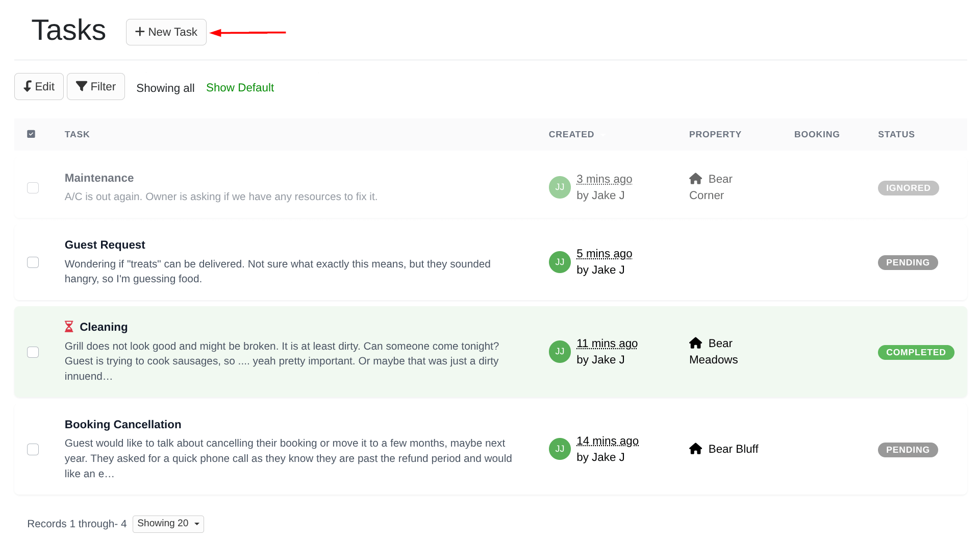Viewport: 980px width, 539px height.
Task: Check the Maintenance task checkbox
Action: tap(33, 188)
